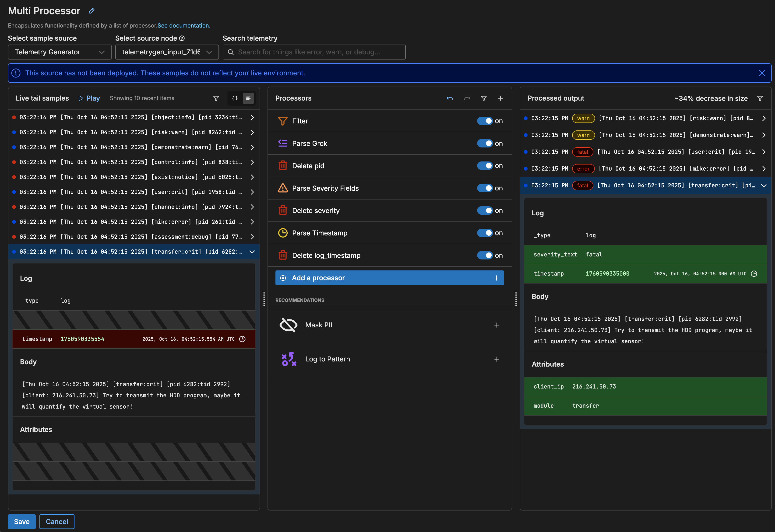Open the Telemetry Generator sample source dropdown

pos(60,52)
